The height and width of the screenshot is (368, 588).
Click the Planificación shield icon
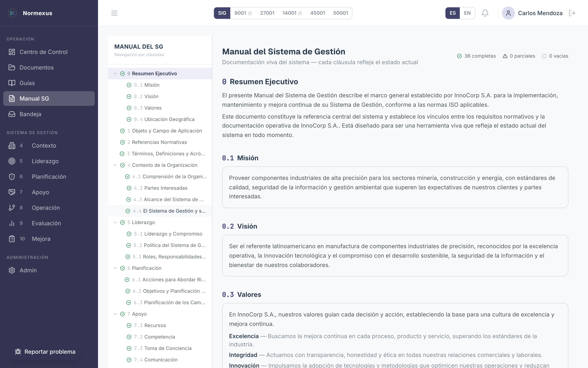12,177
